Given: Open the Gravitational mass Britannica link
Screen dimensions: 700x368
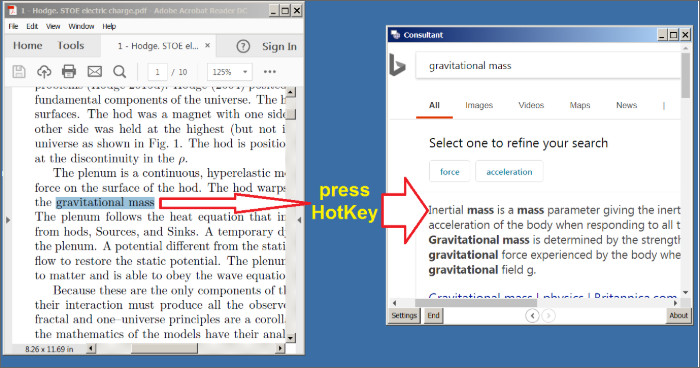Looking at the screenshot, I should click(x=553, y=296).
